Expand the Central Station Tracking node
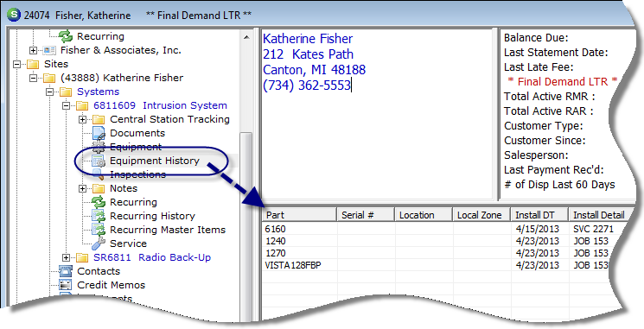Screen dimensions: 644x329 click(x=83, y=119)
